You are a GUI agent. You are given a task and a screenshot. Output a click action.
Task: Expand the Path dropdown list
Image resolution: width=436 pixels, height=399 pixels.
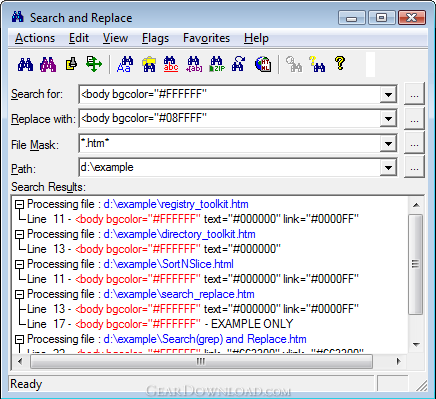(388, 168)
